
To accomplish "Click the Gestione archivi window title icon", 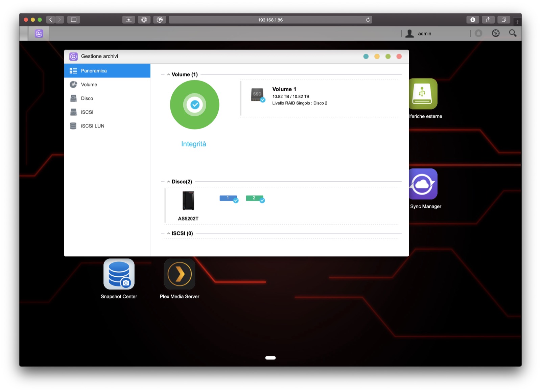I will point(73,56).
